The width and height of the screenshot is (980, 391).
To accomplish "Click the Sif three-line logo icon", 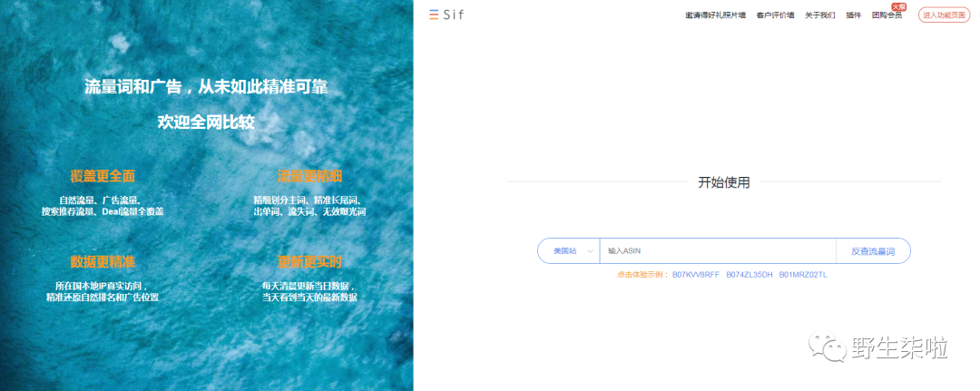I will point(434,15).
